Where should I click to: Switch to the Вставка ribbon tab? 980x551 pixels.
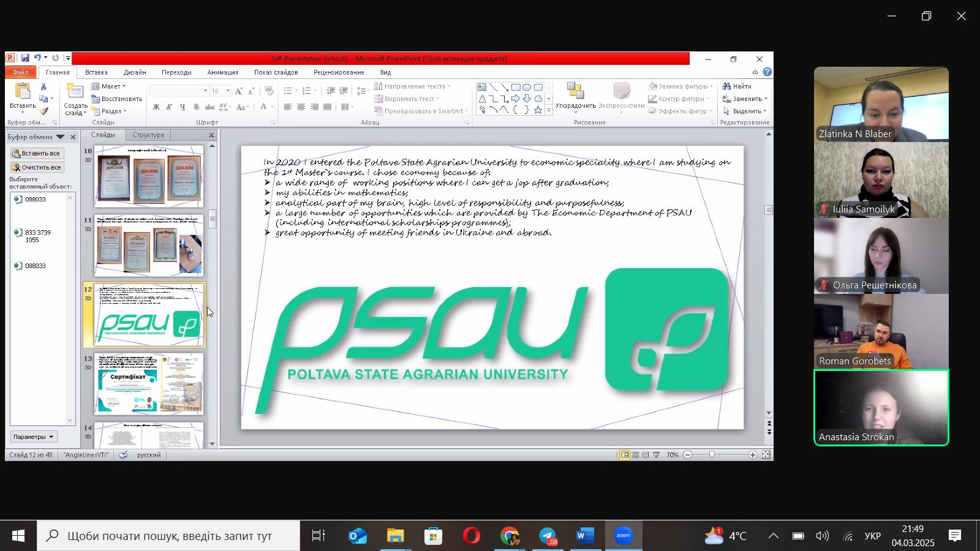[x=96, y=72]
